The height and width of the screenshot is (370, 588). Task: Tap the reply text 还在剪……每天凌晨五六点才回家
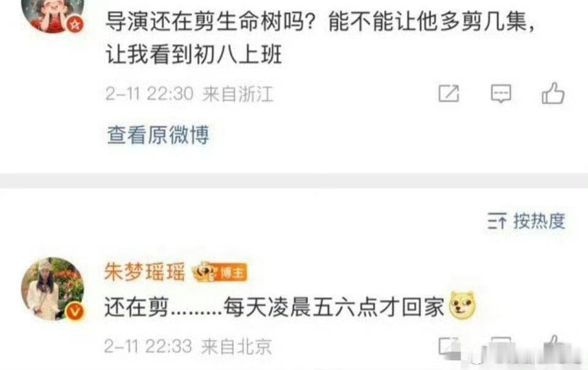click(274, 307)
